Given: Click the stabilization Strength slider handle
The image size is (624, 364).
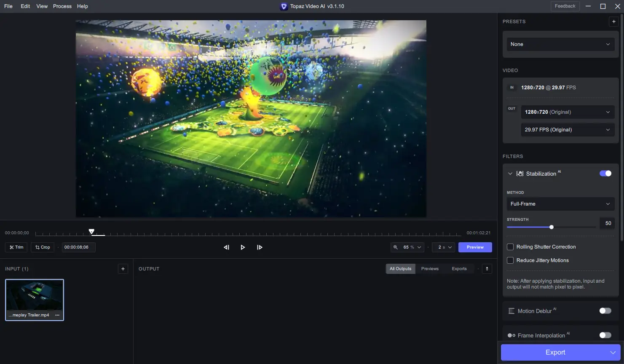Looking at the screenshot, I should point(552,227).
